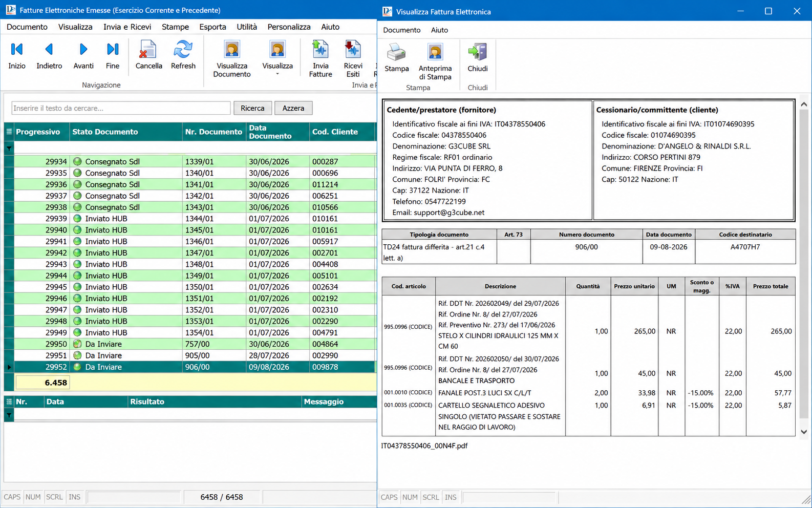Click status icon of row 29934
This screenshot has height=508, width=812.
pyautogui.click(x=77, y=161)
